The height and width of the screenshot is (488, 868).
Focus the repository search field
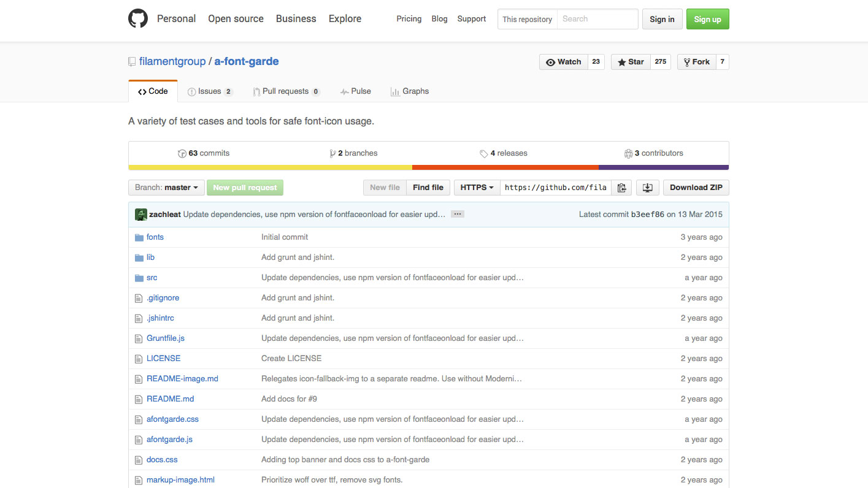point(597,19)
